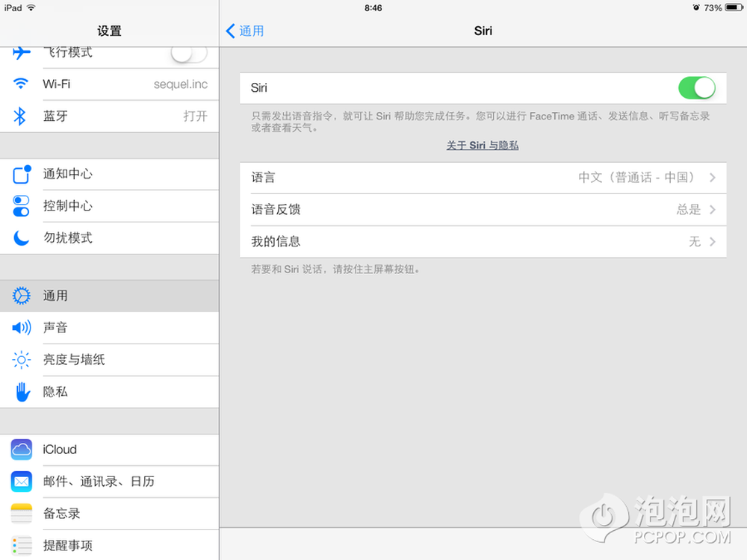Tap the 8:46 clock in status bar
This screenshot has width=747, height=560.
[x=373, y=7]
